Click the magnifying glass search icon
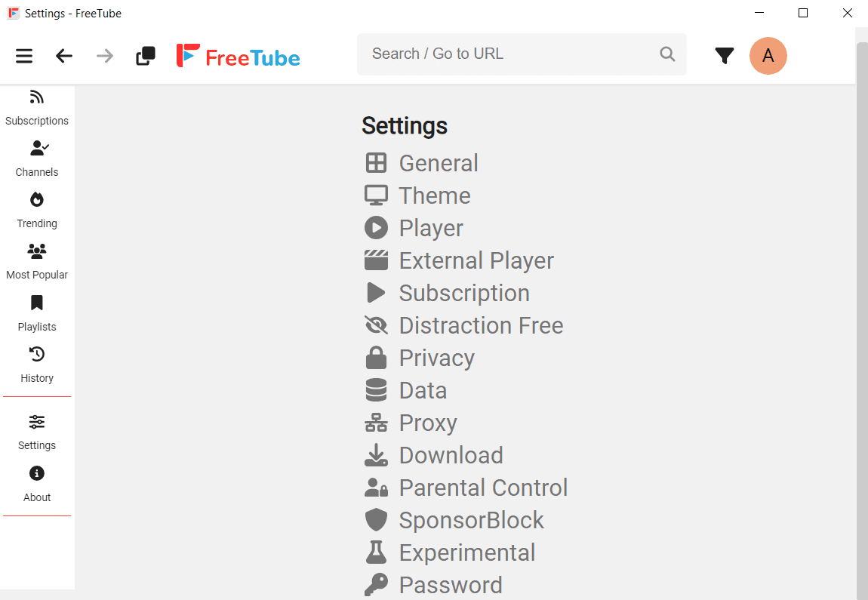This screenshot has width=868, height=600. 667,54
